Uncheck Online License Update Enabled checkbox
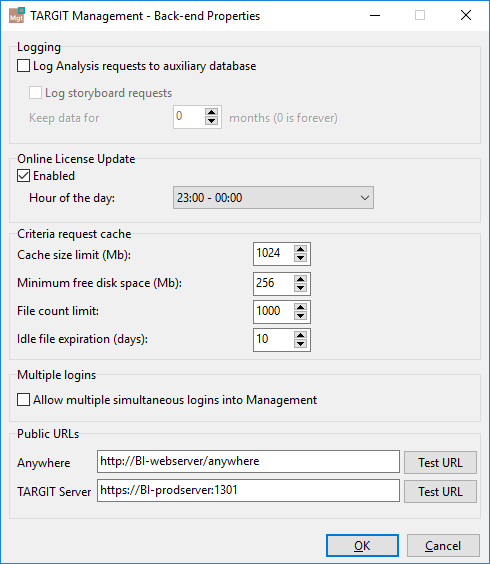The width and height of the screenshot is (490, 564). coord(23,176)
